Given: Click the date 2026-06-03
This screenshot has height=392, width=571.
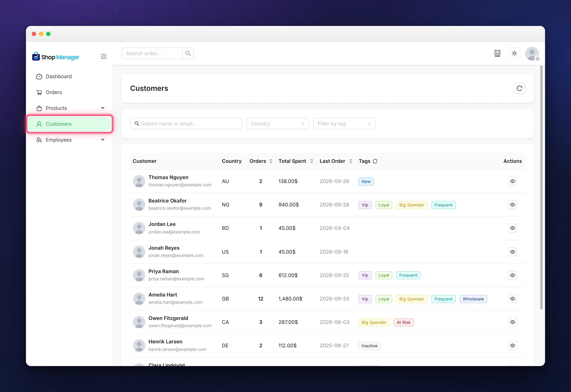Looking at the screenshot, I should pyautogui.click(x=334, y=322).
